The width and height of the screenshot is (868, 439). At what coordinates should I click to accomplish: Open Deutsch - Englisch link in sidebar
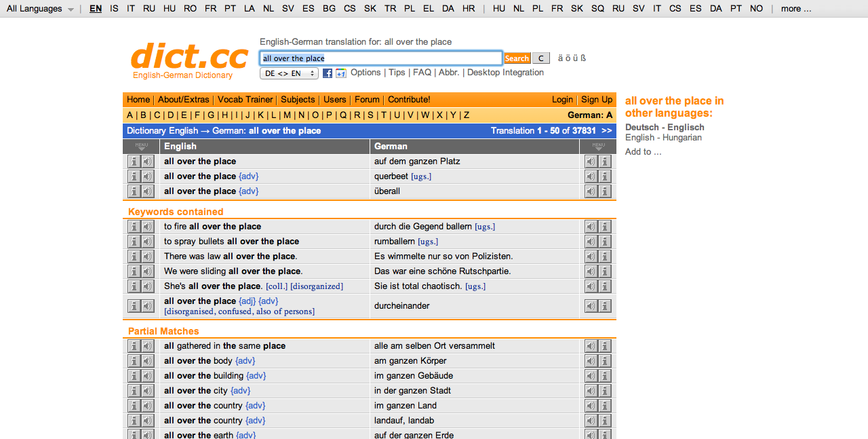point(665,128)
